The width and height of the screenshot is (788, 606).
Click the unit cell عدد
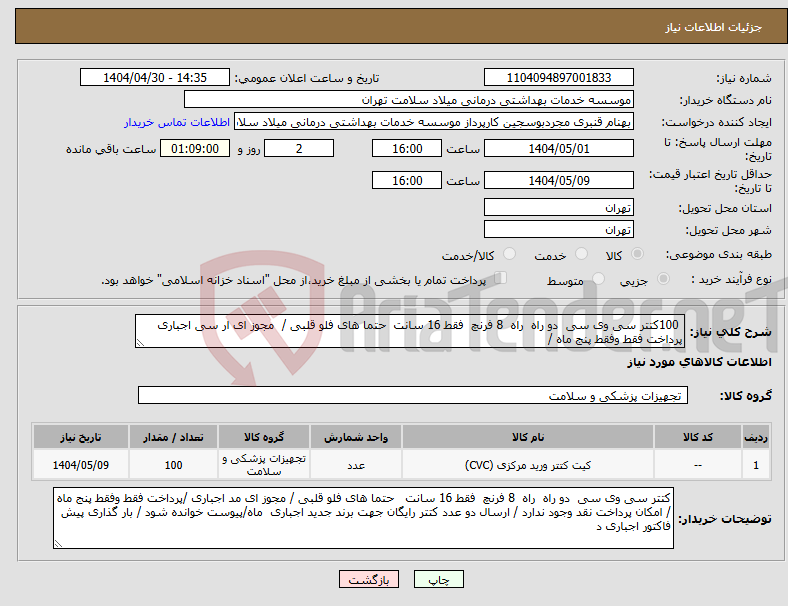tap(356, 465)
